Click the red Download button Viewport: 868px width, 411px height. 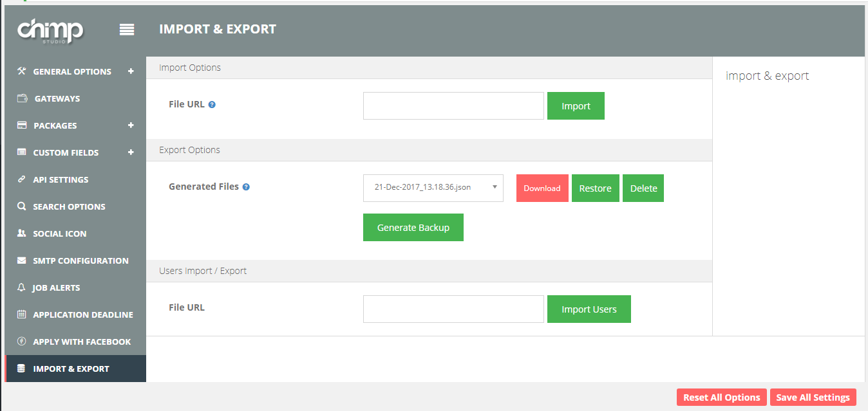coord(542,188)
